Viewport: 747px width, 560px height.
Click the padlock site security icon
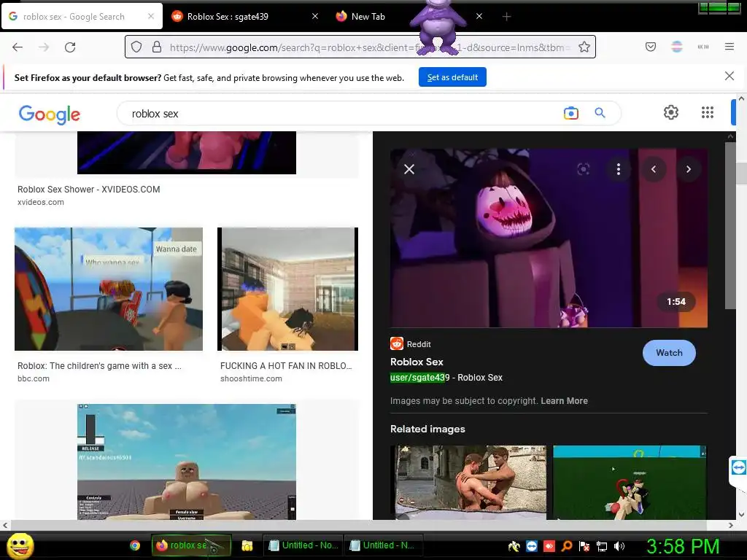[156, 47]
